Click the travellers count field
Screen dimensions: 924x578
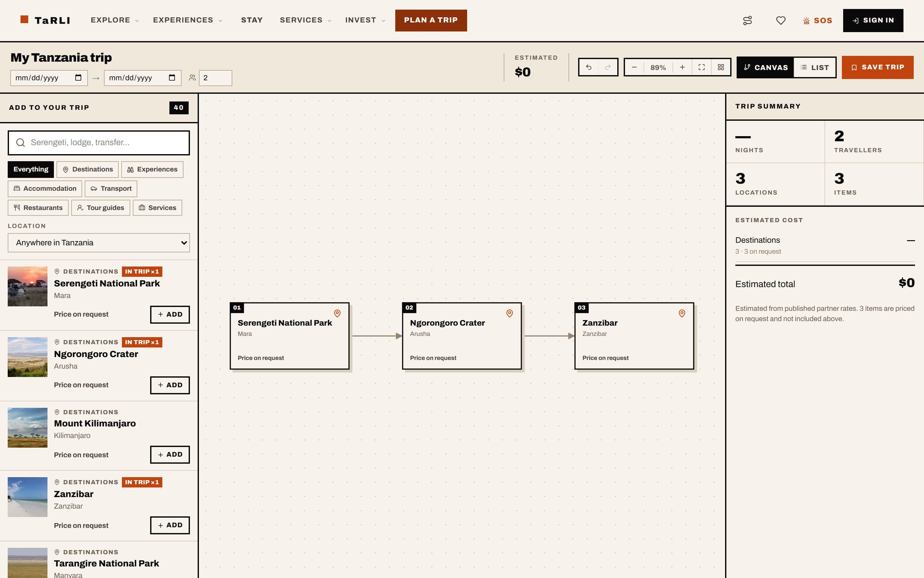(215, 78)
